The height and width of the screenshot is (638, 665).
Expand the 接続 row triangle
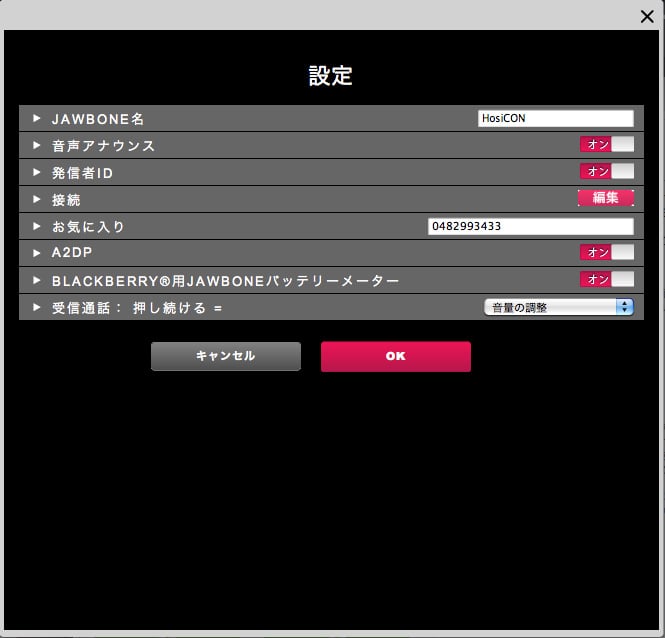click(x=36, y=200)
